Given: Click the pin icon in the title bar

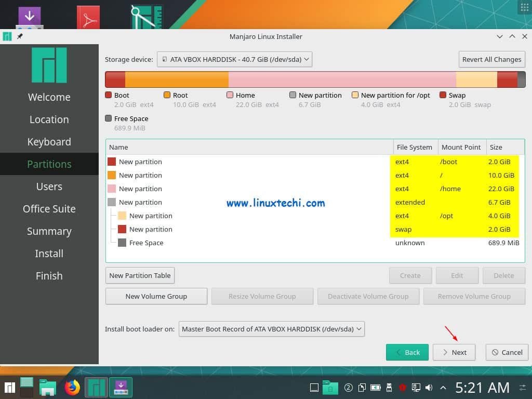Looking at the screenshot, I should click(x=20, y=36).
